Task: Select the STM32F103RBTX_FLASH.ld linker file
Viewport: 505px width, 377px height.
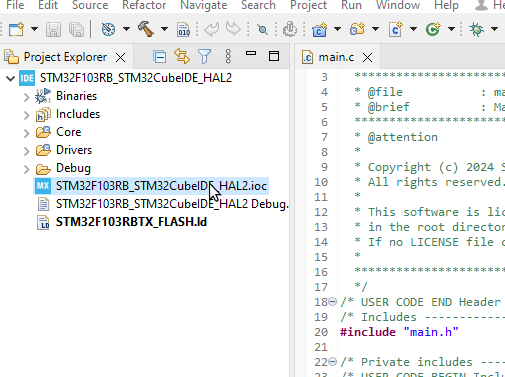Action: click(x=131, y=222)
